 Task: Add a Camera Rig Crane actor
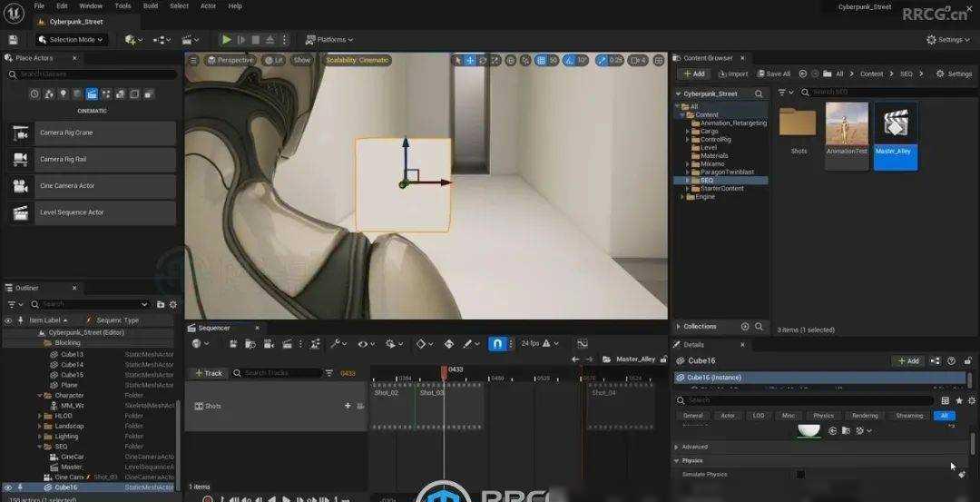[x=92, y=133]
